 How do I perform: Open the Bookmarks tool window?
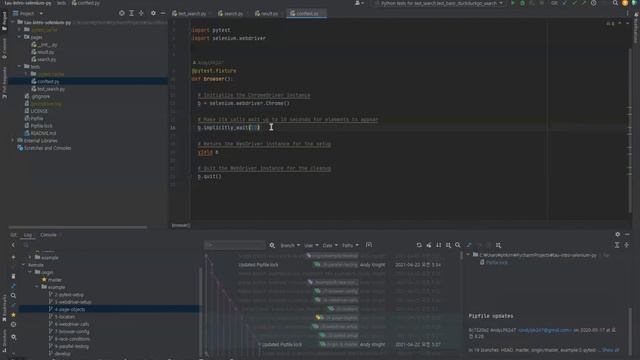pyautogui.click(x=4, y=309)
